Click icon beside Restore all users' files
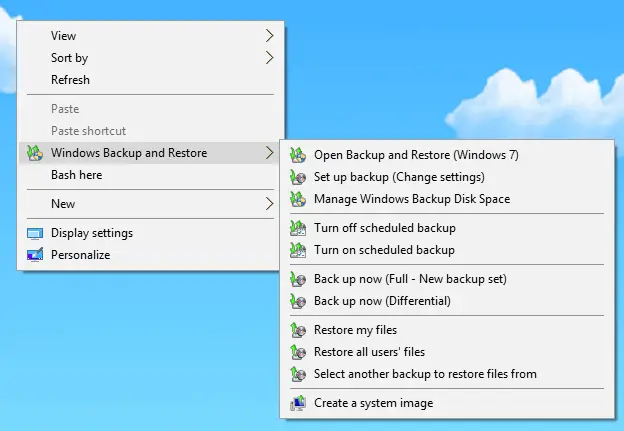The height and width of the screenshot is (431, 624). click(298, 352)
